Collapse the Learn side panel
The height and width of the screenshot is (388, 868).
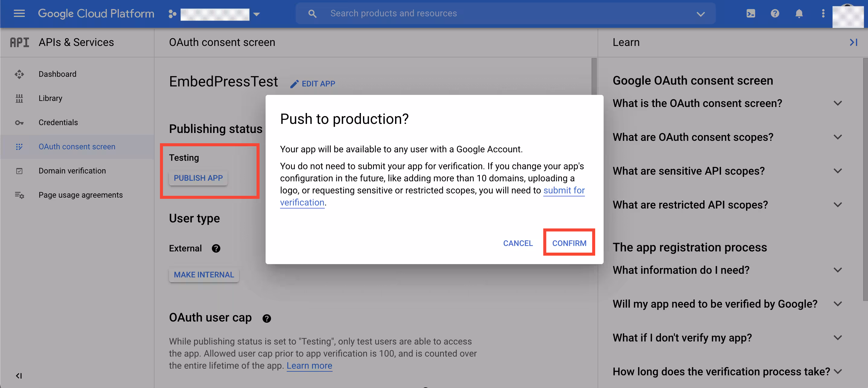pyautogui.click(x=854, y=42)
